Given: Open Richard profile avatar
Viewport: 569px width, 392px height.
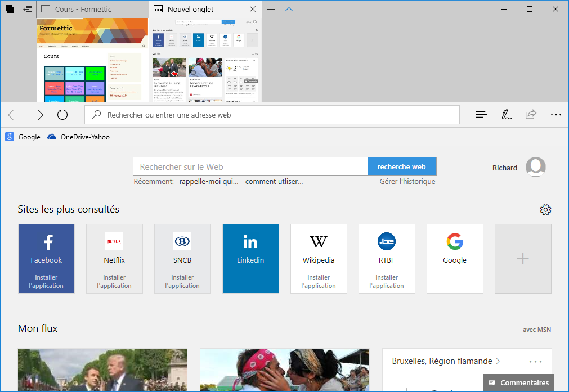Looking at the screenshot, I should tap(536, 167).
